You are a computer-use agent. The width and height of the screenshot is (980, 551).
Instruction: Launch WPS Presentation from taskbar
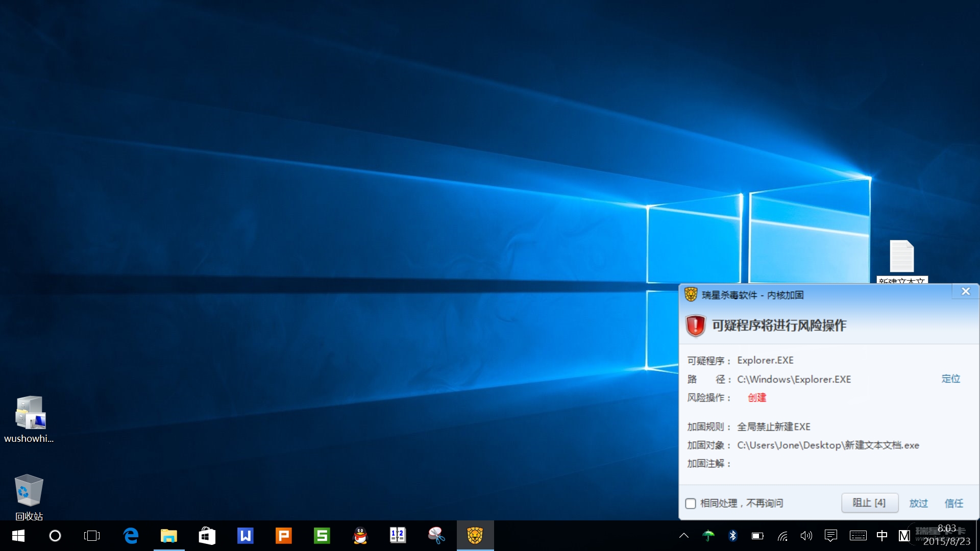(x=283, y=536)
